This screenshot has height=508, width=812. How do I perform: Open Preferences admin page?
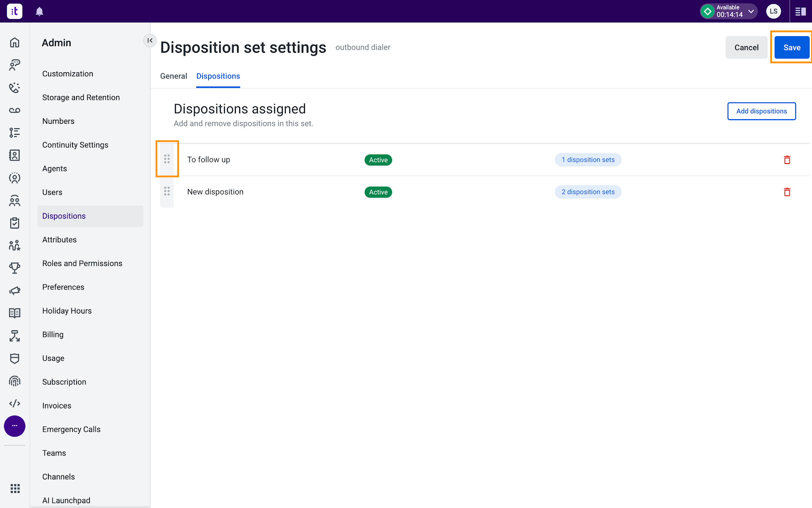(63, 287)
